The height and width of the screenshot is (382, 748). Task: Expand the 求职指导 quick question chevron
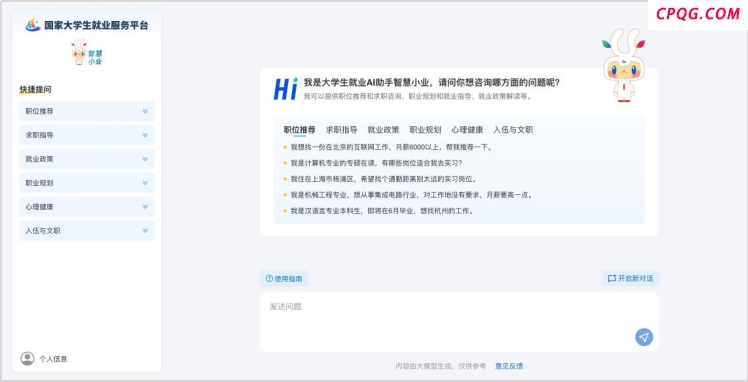(x=145, y=135)
